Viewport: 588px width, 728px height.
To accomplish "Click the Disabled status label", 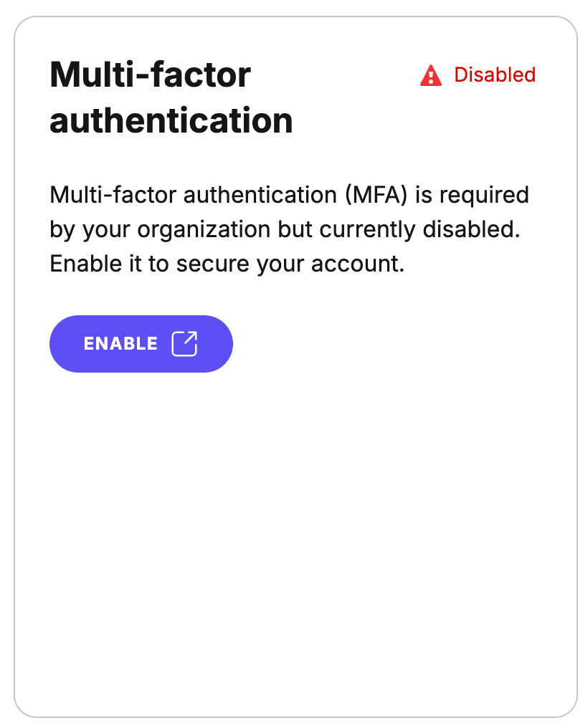I will click(495, 75).
